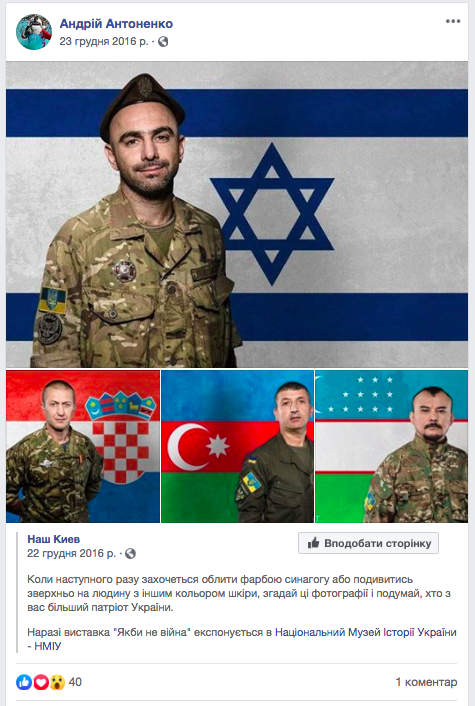Open the Croatian flag soldier photo
475x706 pixels.
[83, 446]
